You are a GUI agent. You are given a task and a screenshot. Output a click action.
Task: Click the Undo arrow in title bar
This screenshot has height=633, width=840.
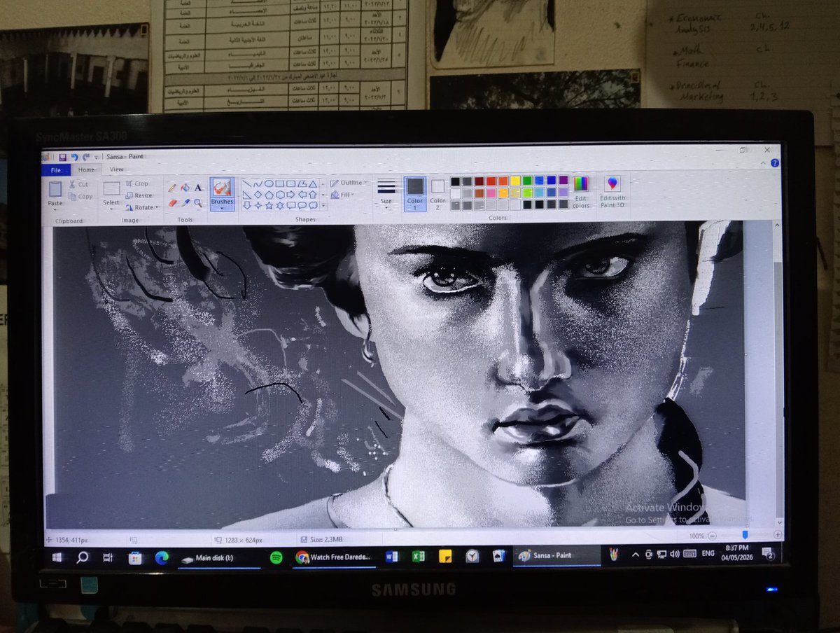[x=74, y=157]
